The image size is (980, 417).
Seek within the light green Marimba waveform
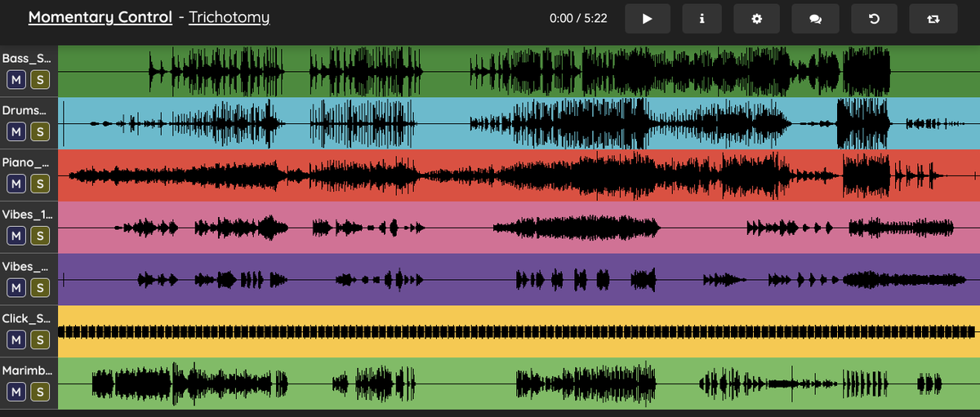coord(519,384)
